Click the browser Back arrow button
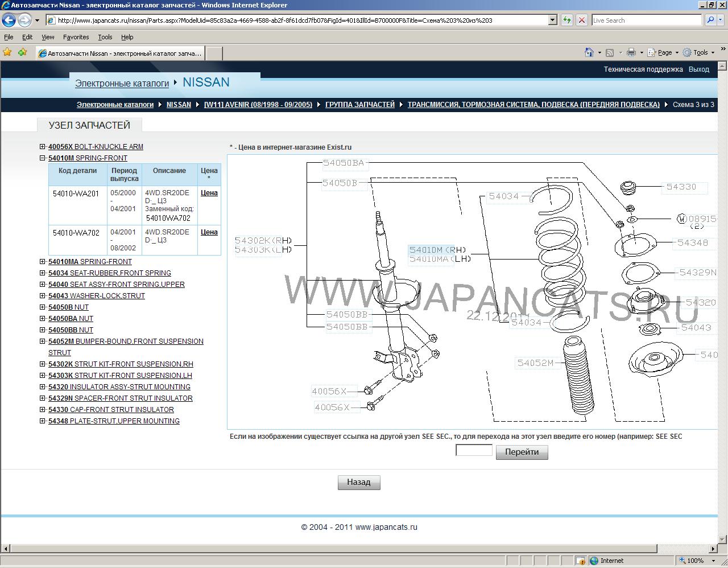 (x=9, y=20)
